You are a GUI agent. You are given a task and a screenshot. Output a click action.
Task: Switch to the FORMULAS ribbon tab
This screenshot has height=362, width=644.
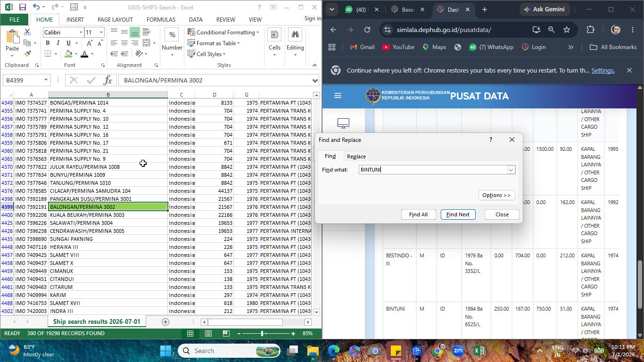[x=161, y=19]
